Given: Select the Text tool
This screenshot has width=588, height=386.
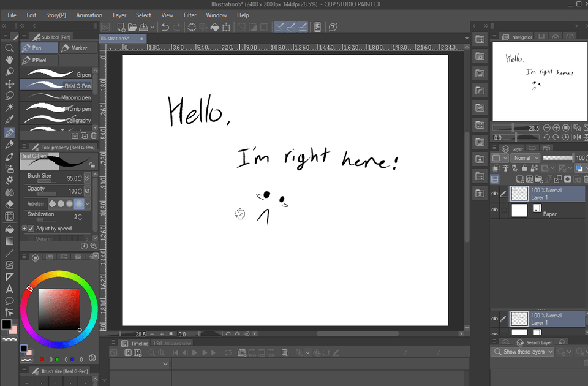Looking at the screenshot, I should [x=9, y=289].
